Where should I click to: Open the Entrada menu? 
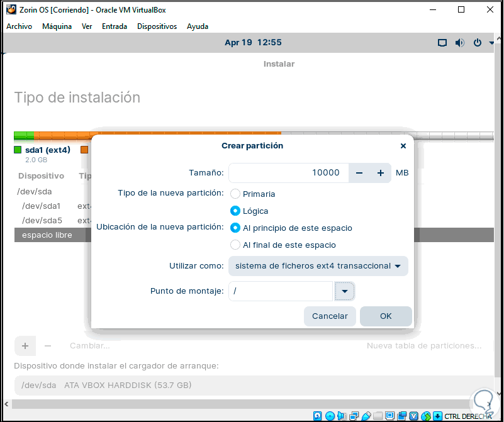115,26
